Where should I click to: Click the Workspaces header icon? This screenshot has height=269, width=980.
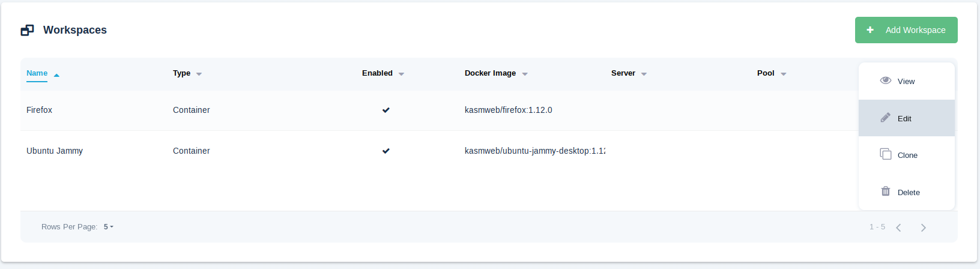tap(27, 30)
